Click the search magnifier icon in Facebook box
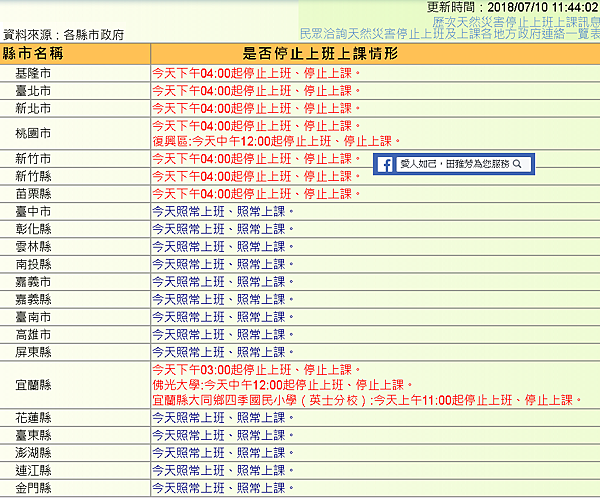The width and height of the screenshot is (600, 498). point(517,164)
